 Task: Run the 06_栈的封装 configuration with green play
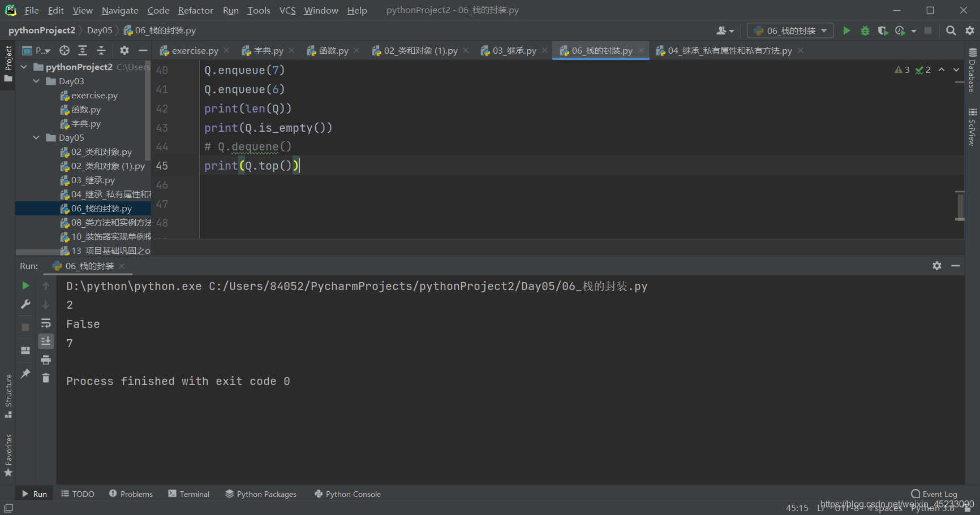[x=846, y=31]
